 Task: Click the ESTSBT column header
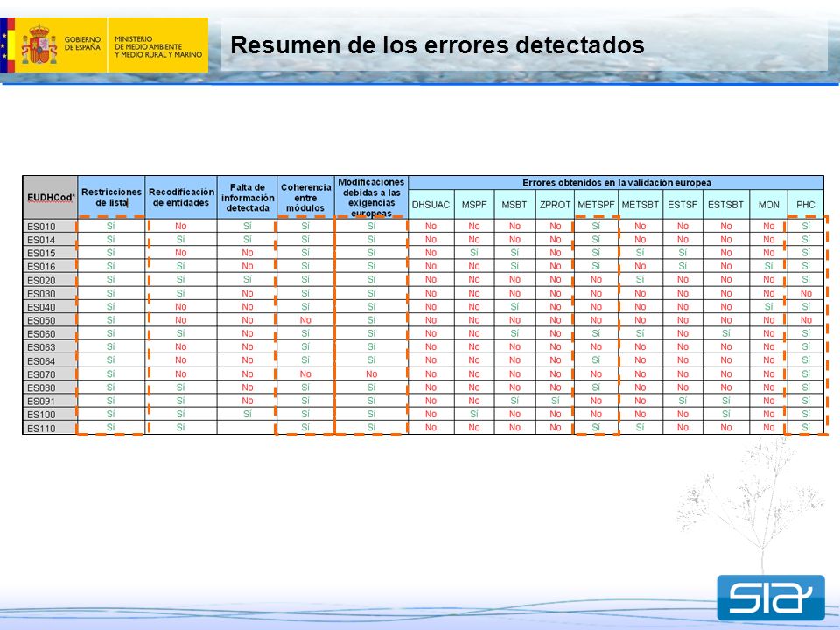tap(726, 204)
